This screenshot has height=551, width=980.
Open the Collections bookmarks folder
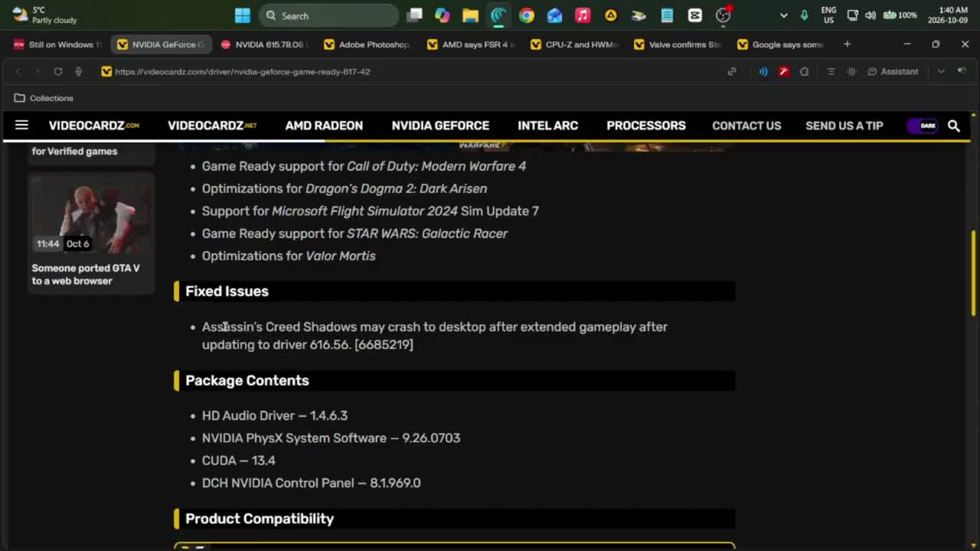(x=44, y=98)
